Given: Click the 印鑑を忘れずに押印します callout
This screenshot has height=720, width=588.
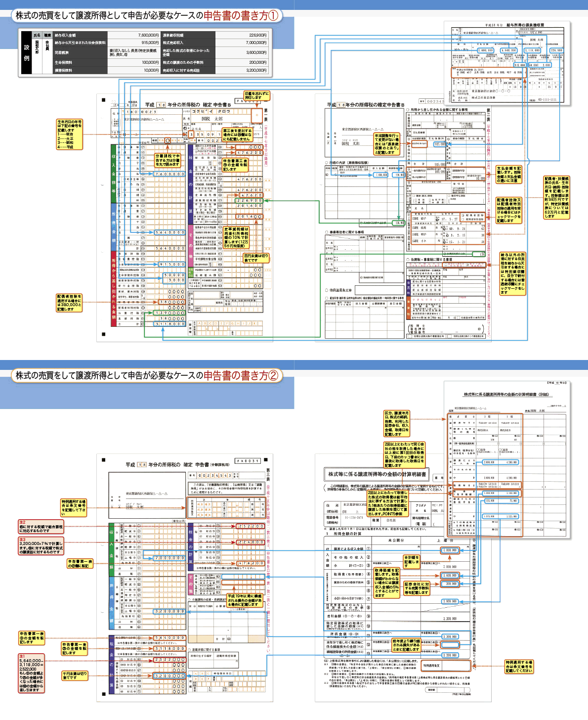Looking at the screenshot, I should point(256,95).
